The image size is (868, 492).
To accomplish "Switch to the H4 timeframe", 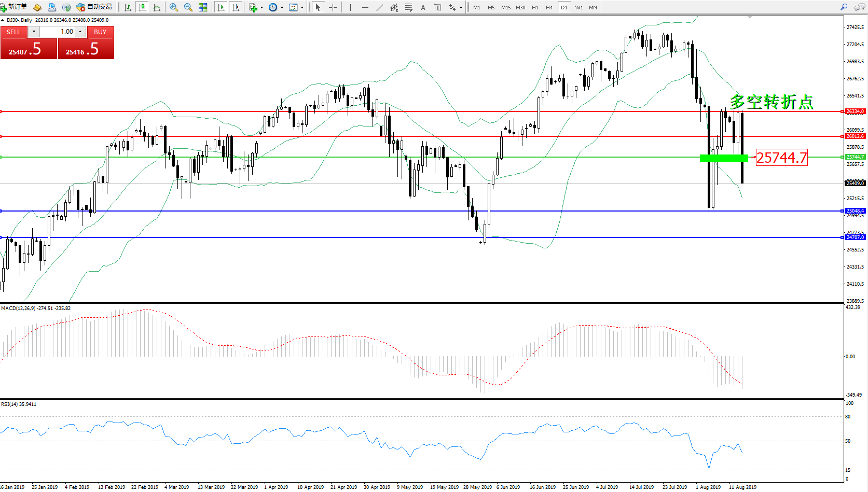I will point(549,8).
